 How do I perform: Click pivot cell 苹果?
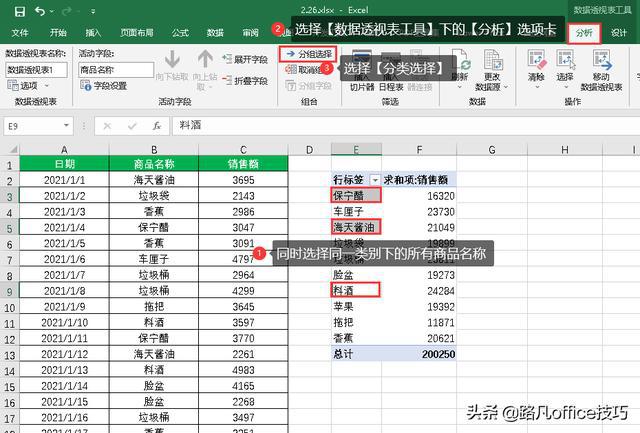tap(356, 306)
